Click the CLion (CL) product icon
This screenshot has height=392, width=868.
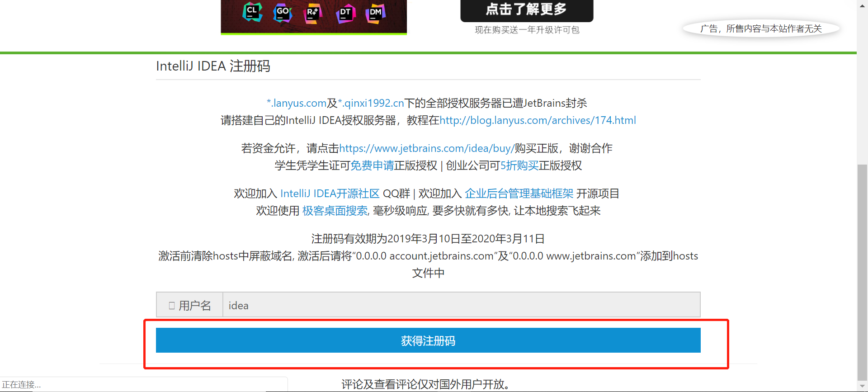[252, 11]
